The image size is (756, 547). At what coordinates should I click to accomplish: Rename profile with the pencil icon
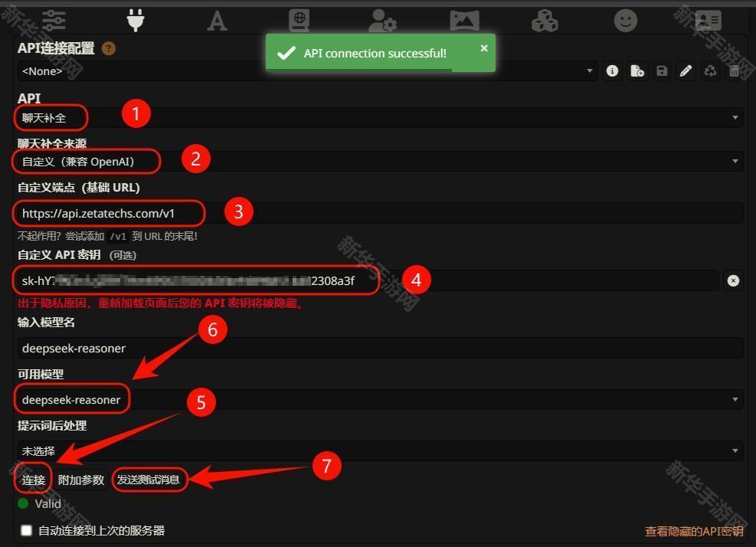pyautogui.click(x=686, y=71)
